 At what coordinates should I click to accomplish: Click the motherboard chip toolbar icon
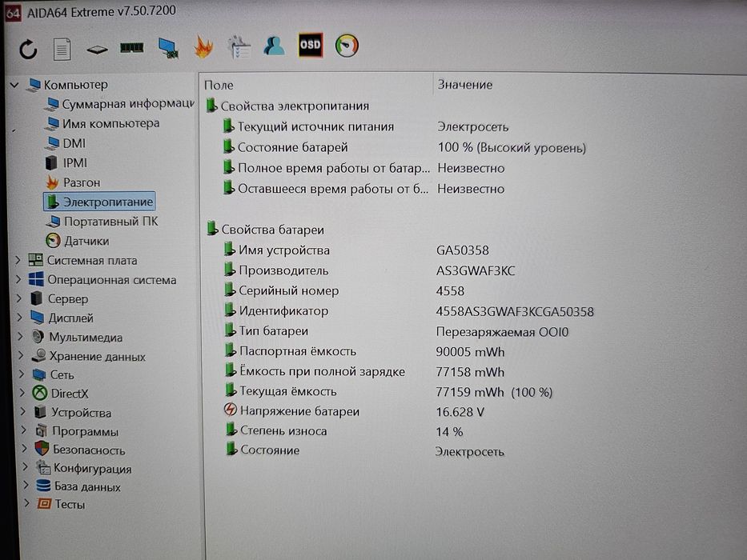[x=97, y=49]
